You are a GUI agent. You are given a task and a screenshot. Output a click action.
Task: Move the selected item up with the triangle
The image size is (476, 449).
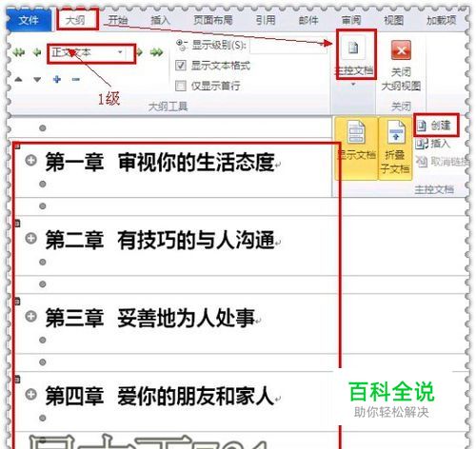tap(18, 79)
